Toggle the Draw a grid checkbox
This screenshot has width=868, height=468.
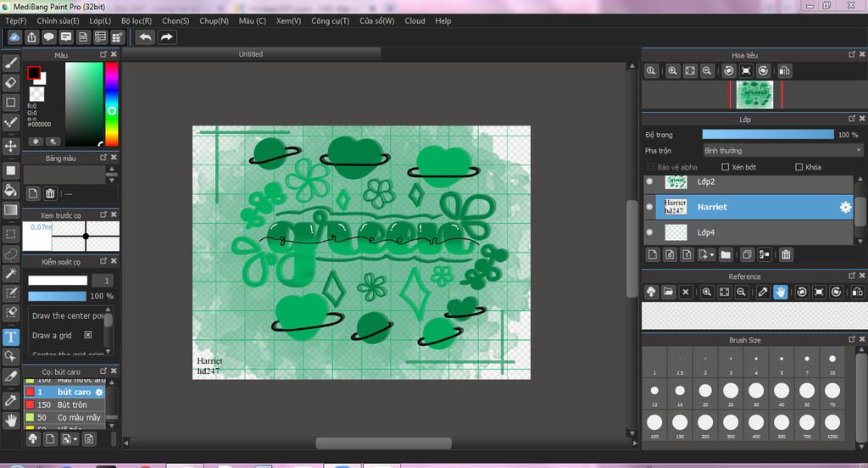coord(87,335)
